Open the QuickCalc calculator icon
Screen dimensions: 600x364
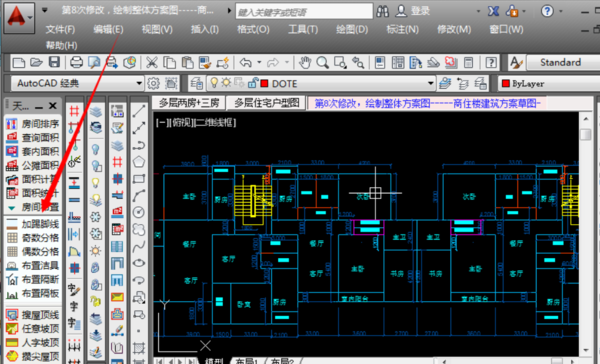tap(468, 62)
